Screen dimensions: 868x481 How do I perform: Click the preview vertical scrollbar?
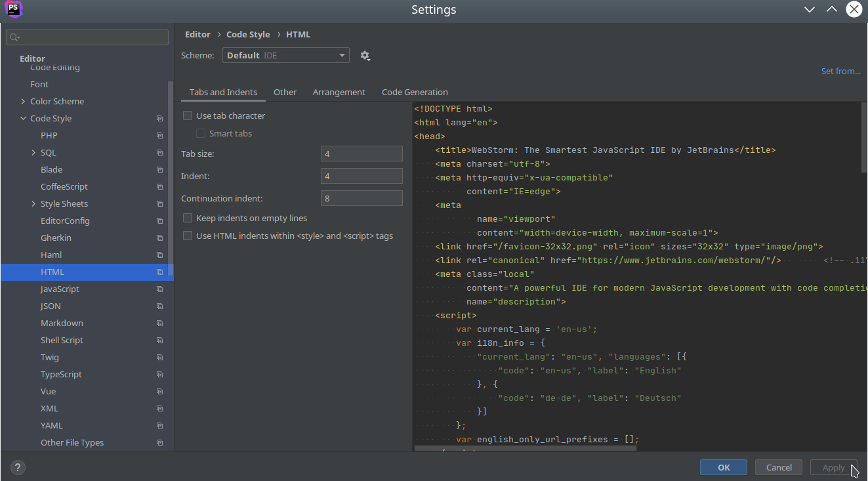[x=864, y=137]
